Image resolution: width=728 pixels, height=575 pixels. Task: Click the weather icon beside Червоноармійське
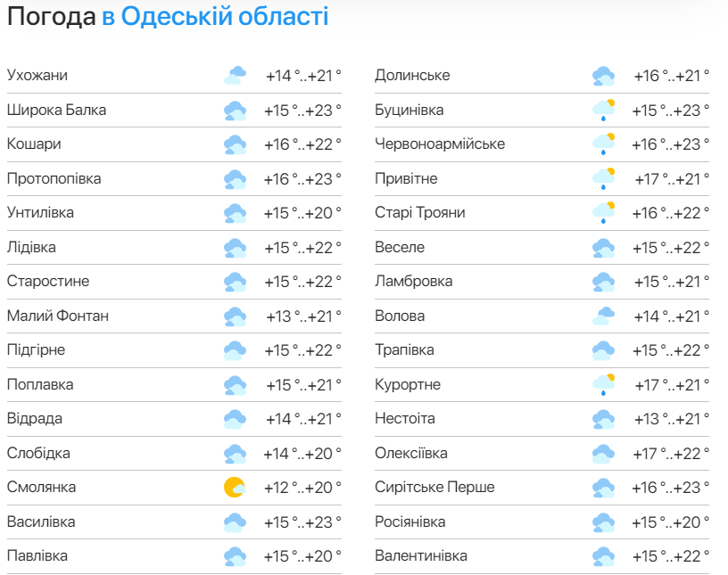[x=603, y=144]
